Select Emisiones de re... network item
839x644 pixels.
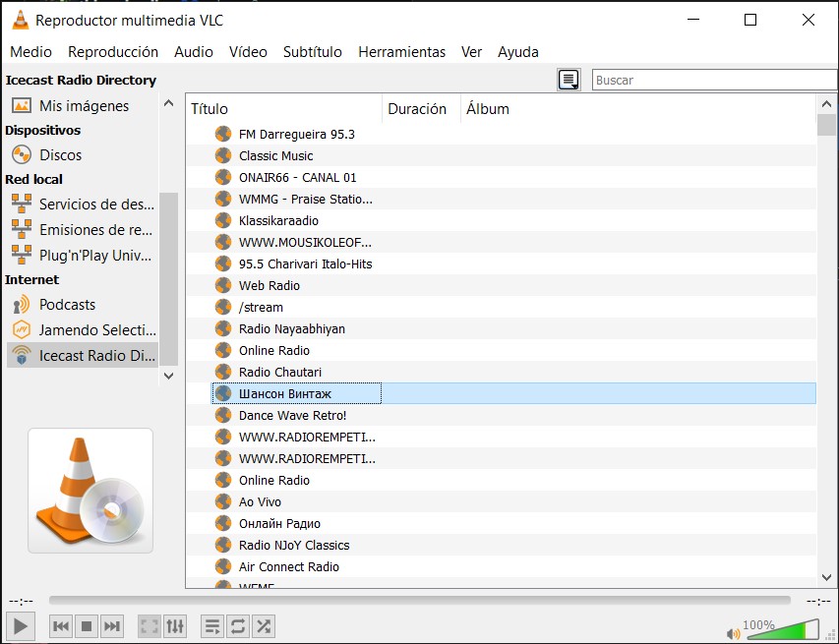coord(82,230)
